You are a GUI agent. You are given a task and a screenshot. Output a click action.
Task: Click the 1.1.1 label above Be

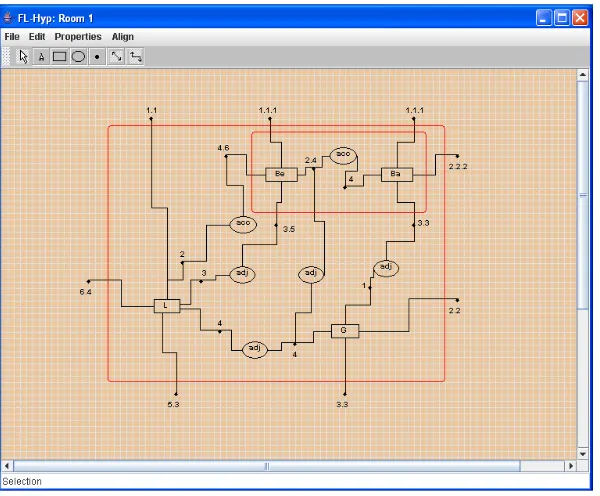point(267,110)
